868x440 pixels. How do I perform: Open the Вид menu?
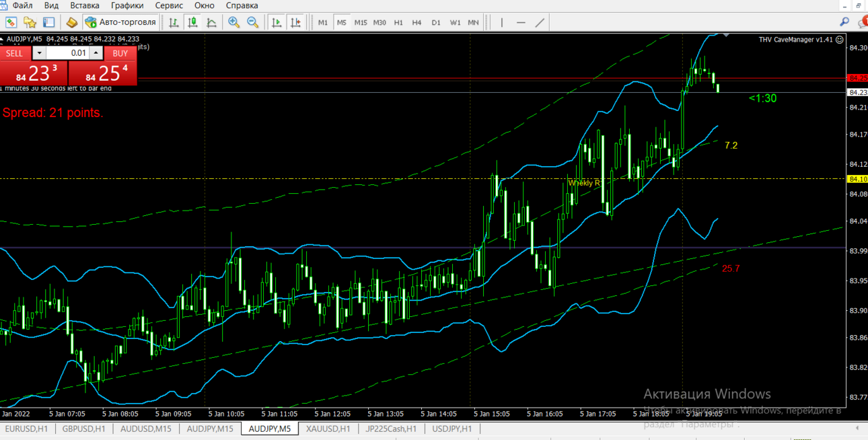pos(51,5)
